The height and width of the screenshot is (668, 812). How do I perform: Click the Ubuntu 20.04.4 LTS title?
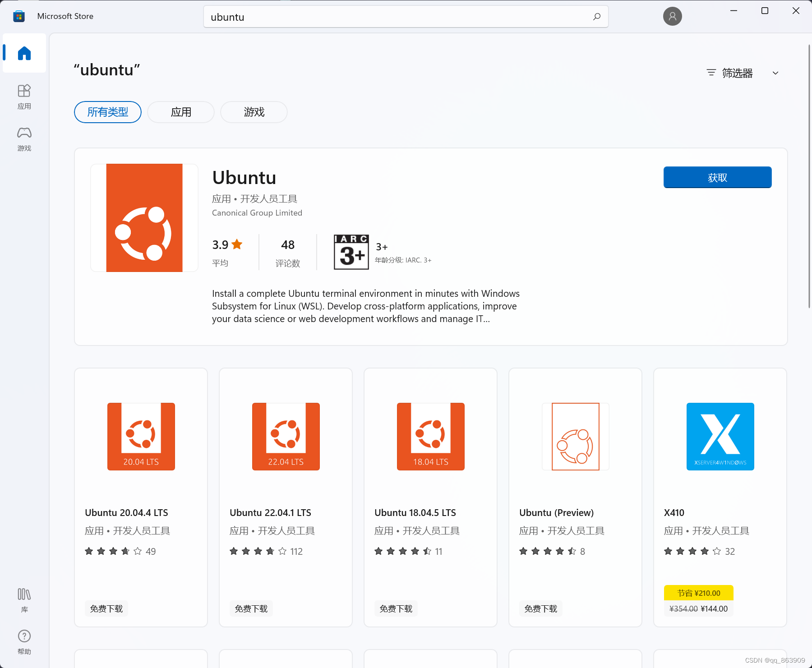[126, 513]
